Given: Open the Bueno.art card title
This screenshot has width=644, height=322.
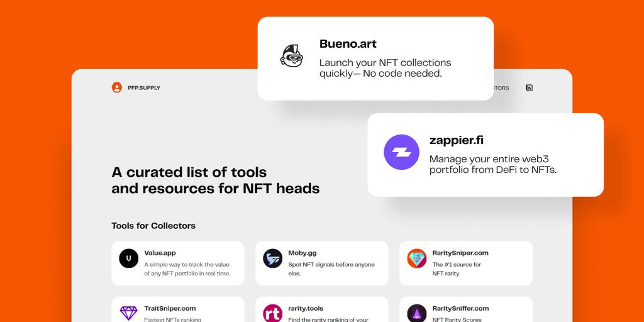Looking at the screenshot, I should 348,43.
